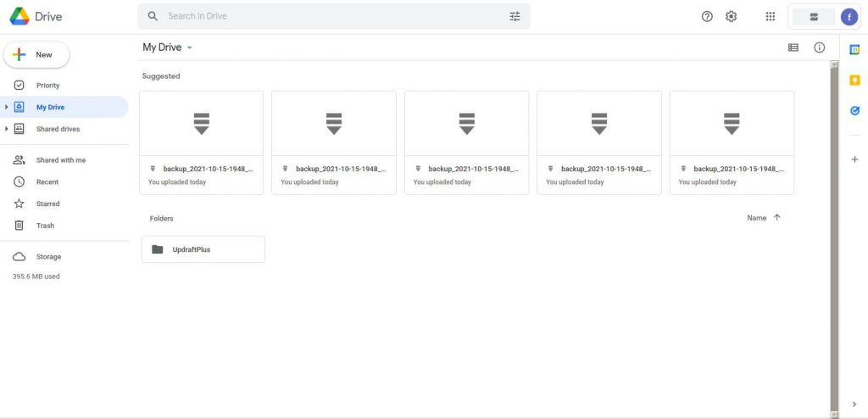Expand Shared drives tree arrow

[7, 129]
